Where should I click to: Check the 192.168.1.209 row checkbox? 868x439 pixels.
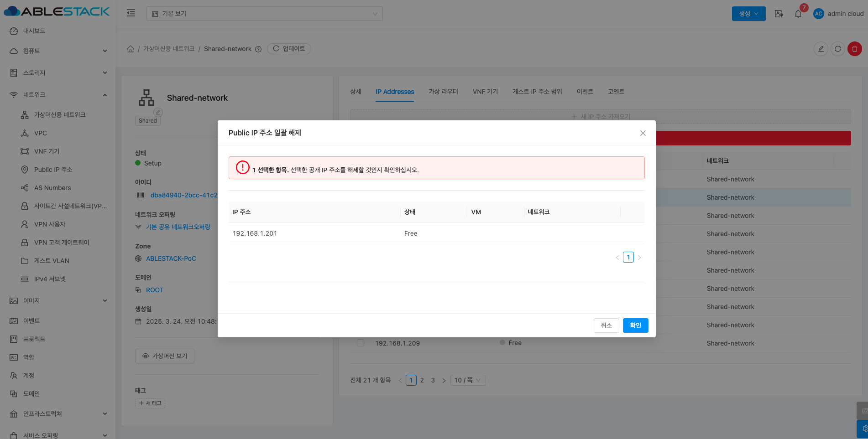click(x=361, y=343)
